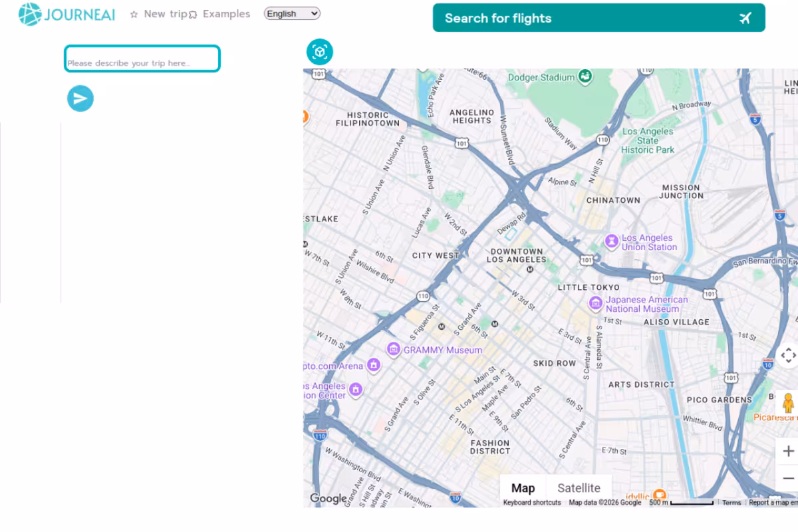Open the map Terms link
This screenshot has width=798, height=532.
[x=731, y=503]
